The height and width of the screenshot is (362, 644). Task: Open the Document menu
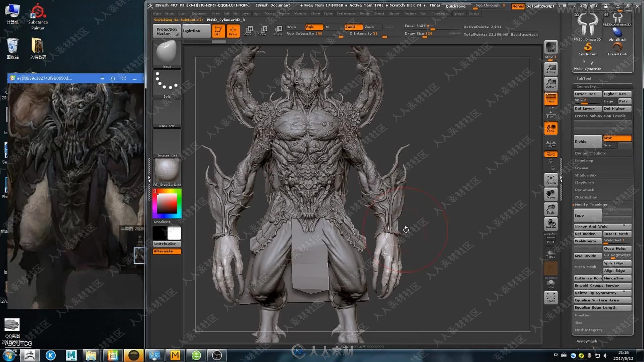(199, 14)
